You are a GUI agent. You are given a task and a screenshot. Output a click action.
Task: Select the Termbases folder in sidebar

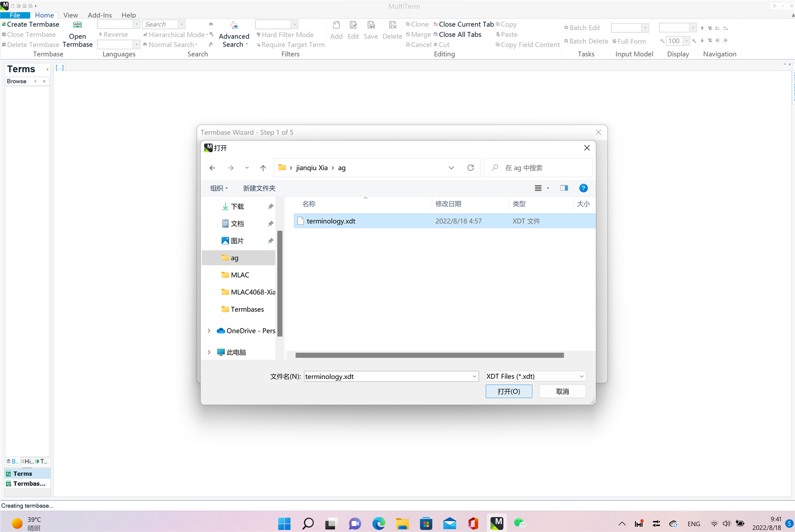pyautogui.click(x=239, y=309)
